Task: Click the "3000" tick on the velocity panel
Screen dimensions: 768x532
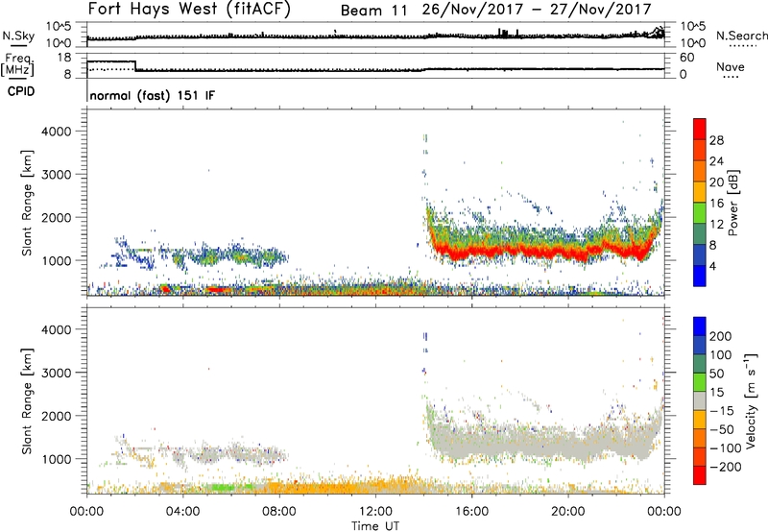Action: pyautogui.click(x=56, y=373)
